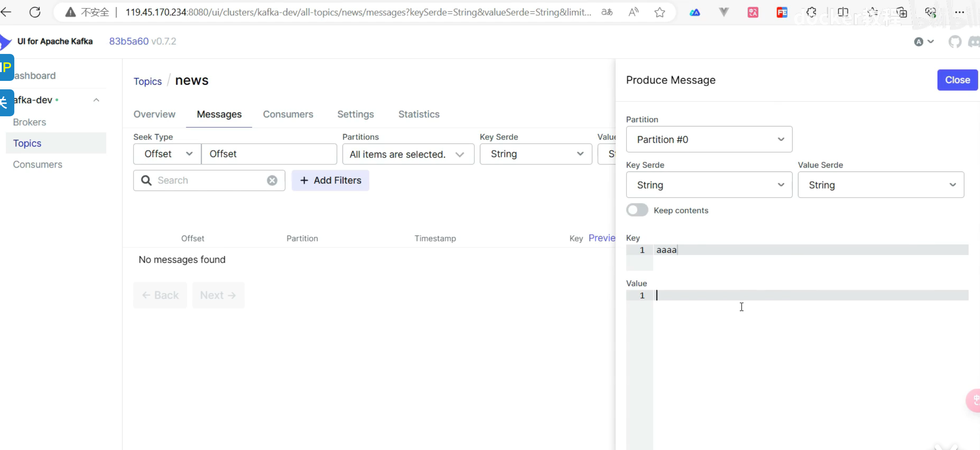The width and height of the screenshot is (980, 450).
Task: Click the search clear X icon
Action: pyautogui.click(x=272, y=180)
